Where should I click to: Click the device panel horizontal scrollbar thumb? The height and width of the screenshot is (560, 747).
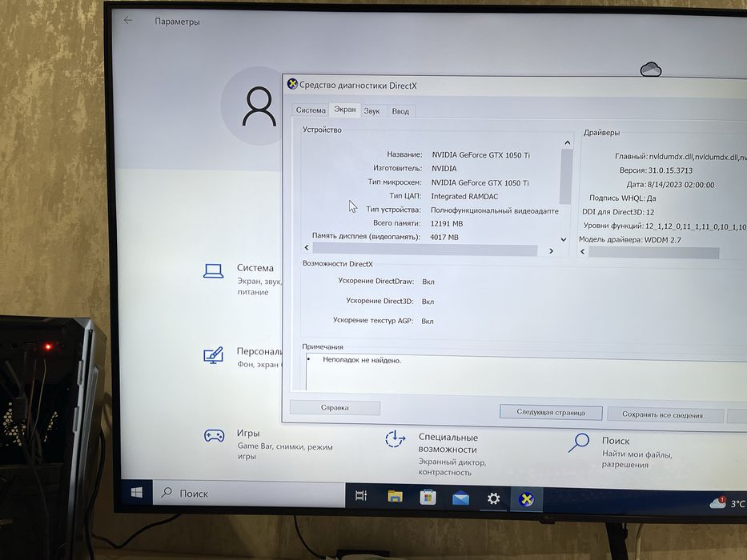click(x=425, y=249)
